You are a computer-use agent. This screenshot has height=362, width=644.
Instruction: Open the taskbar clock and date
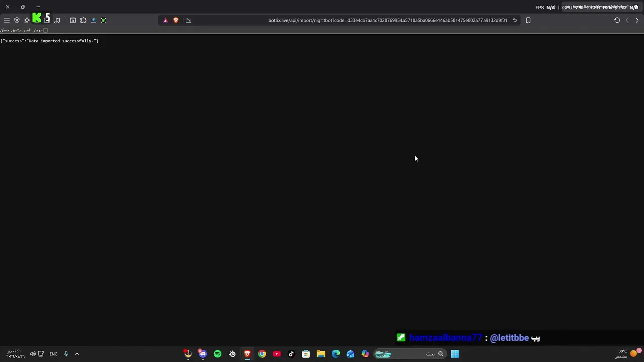[15, 354]
